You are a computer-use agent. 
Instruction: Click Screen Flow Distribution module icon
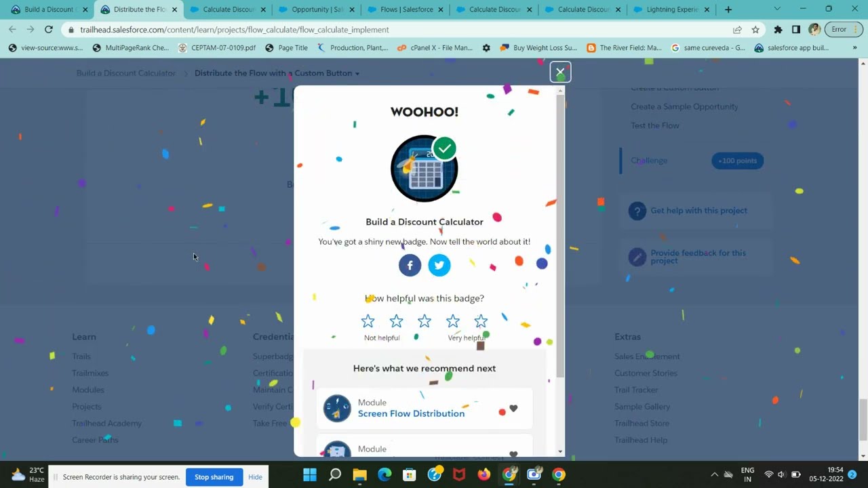click(337, 408)
